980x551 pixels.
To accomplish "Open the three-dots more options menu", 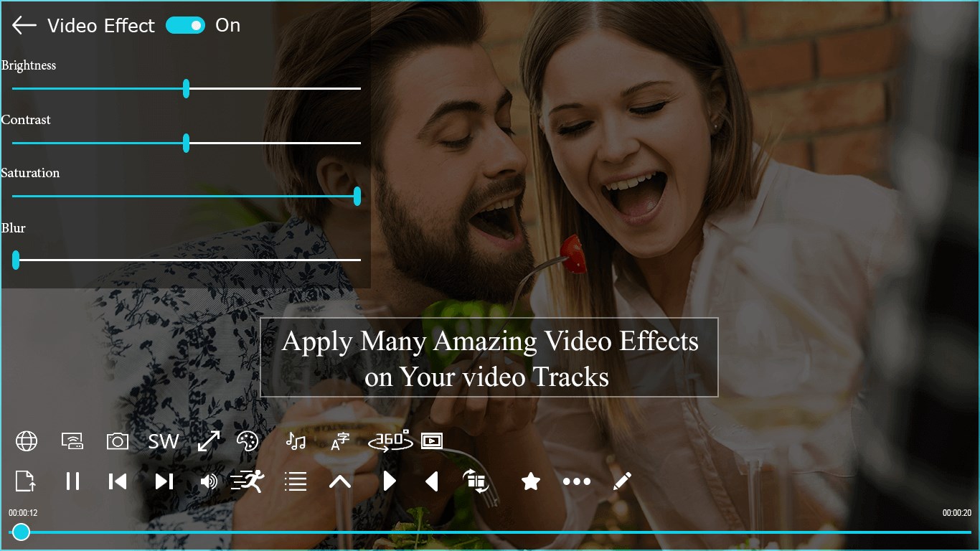I will coord(577,481).
